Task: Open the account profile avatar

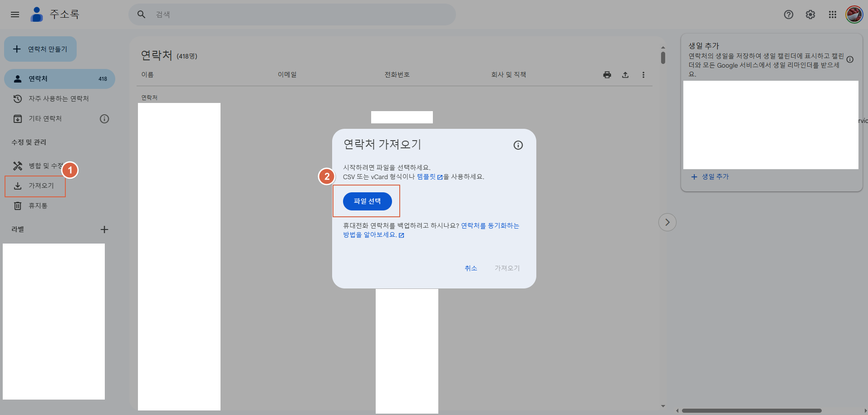Action: [854, 15]
